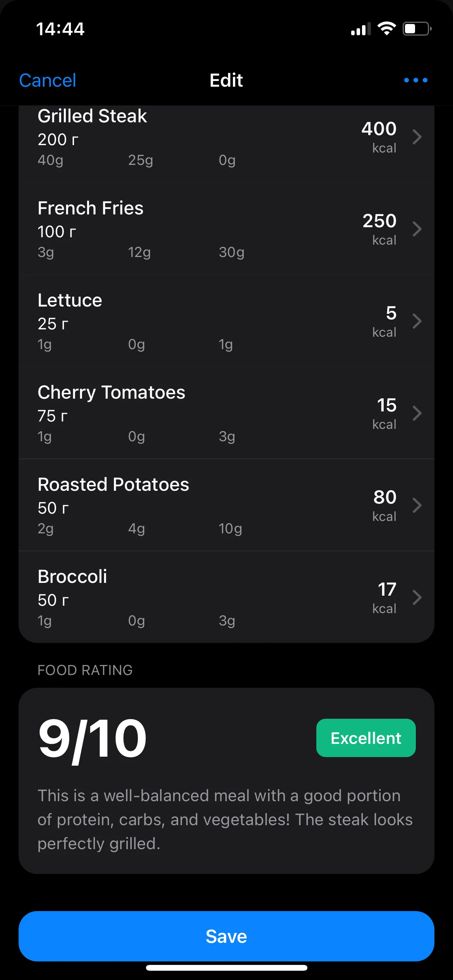Tap the Broccoli row chevron arrow
Screen dimensions: 453x980
point(417,598)
